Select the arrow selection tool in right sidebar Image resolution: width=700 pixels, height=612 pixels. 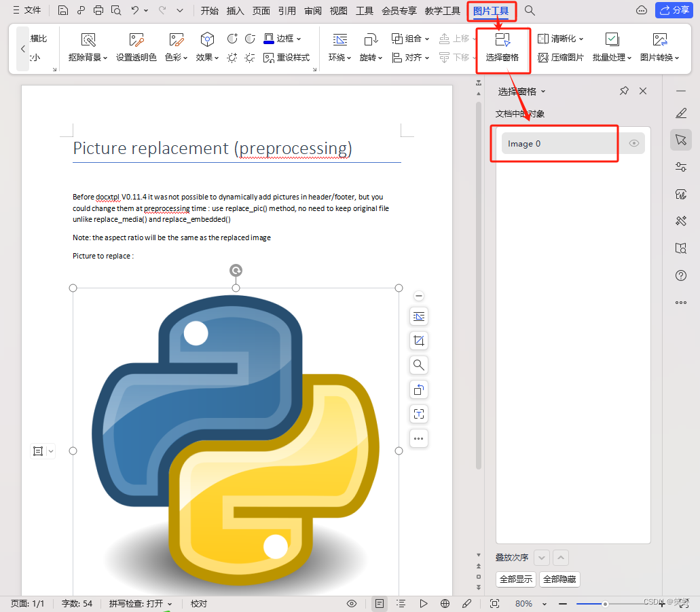(x=681, y=140)
